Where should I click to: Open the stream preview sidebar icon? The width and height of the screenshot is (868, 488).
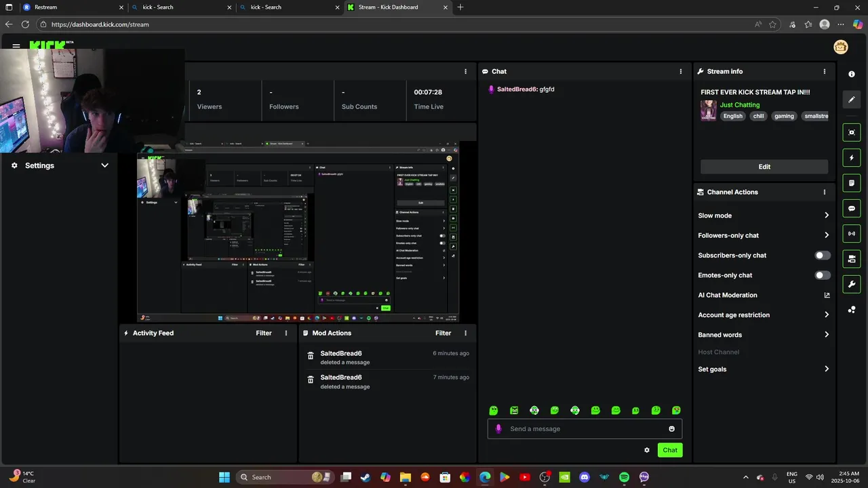[x=852, y=132]
